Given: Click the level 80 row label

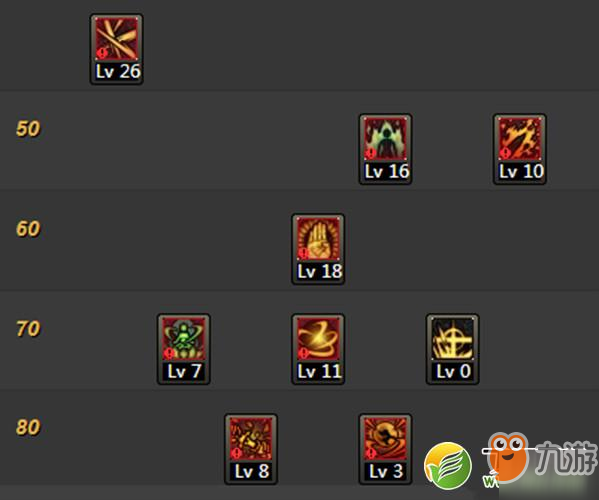Looking at the screenshot, I should 28,427.
